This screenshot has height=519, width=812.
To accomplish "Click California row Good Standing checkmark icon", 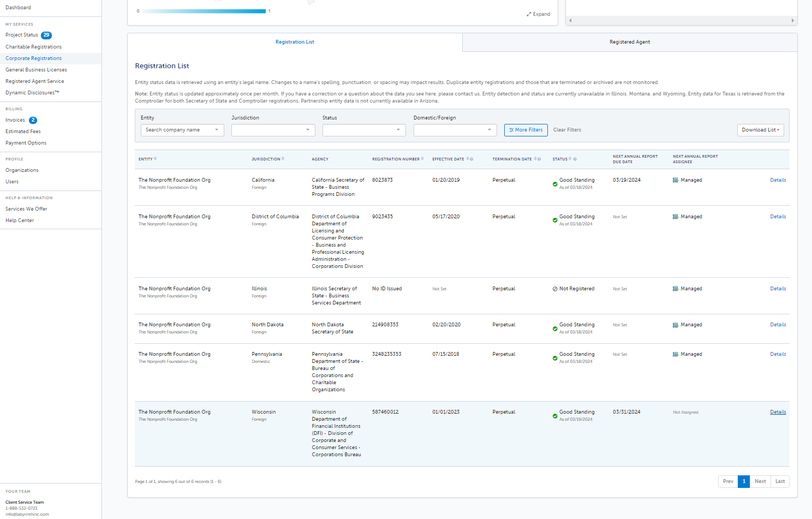I will coord(555,184).
